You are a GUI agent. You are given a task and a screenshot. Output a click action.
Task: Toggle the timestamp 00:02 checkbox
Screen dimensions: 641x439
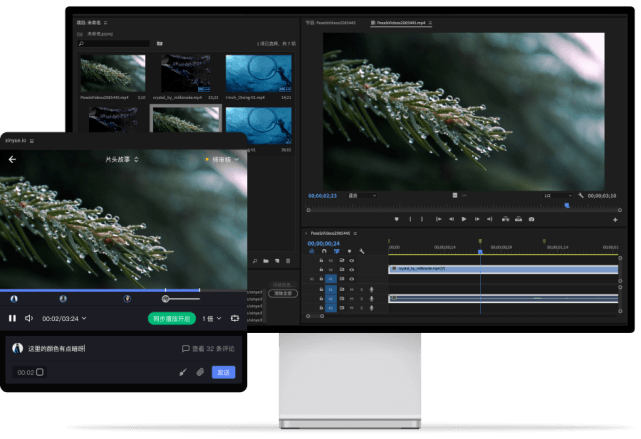[x=40, y=372]
